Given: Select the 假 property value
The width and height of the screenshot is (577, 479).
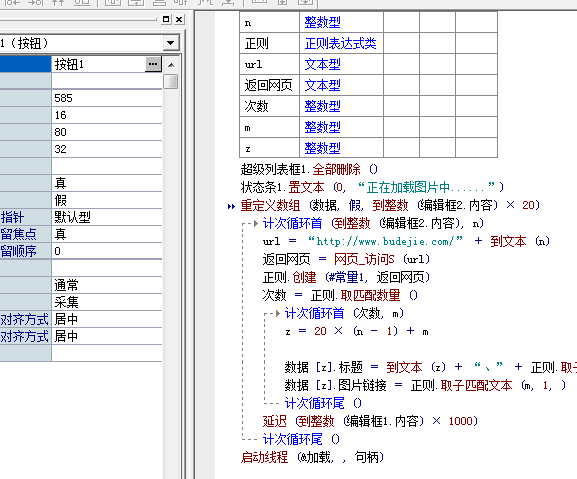Looking at the screenshot, I should [107, 200].
